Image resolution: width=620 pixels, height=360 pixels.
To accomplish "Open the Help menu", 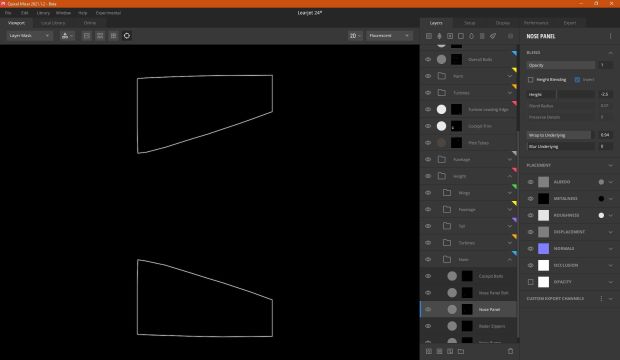I will (x=82, y=13).
